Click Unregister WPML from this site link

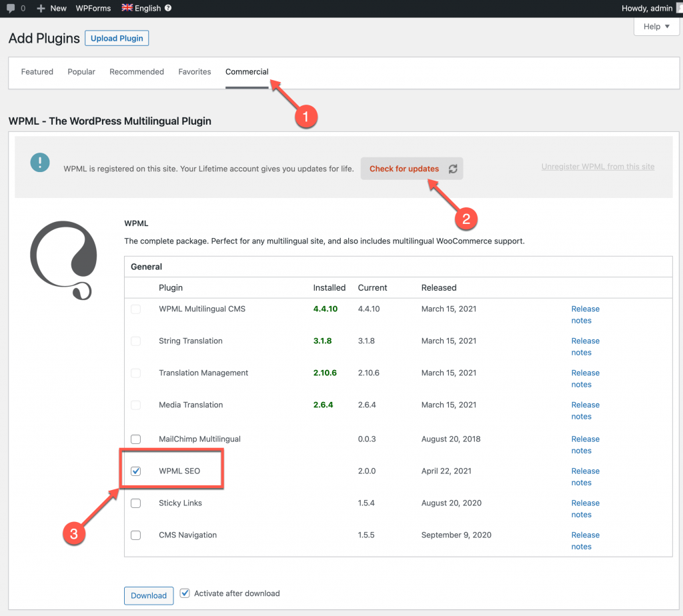598,167
